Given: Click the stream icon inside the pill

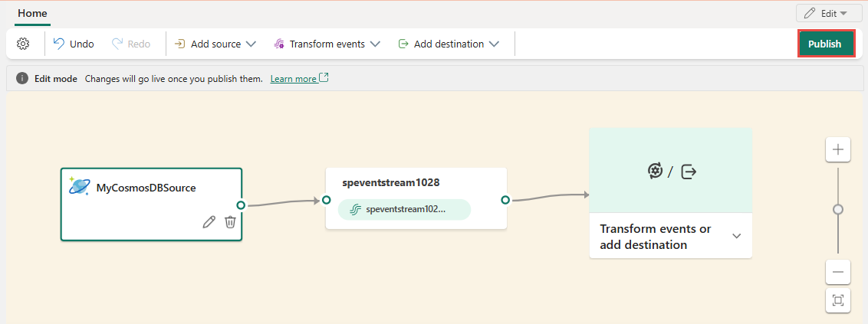Looking at the screenshot, I should [356, 210].
